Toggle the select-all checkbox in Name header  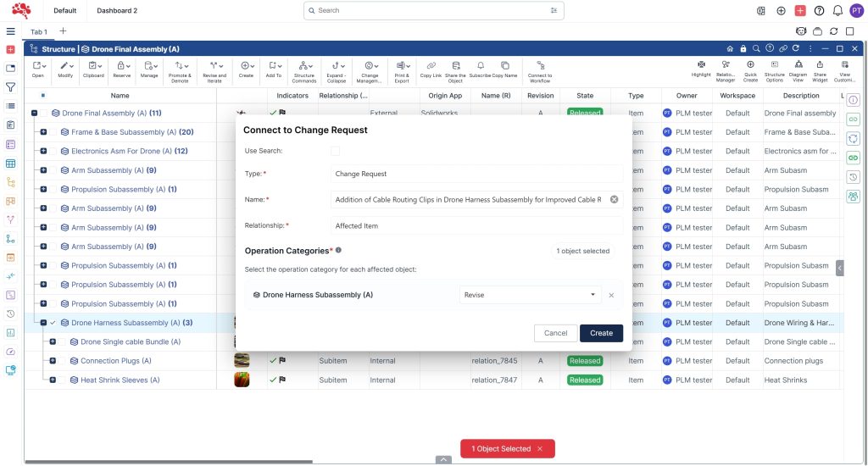click(x=43, y=95)
